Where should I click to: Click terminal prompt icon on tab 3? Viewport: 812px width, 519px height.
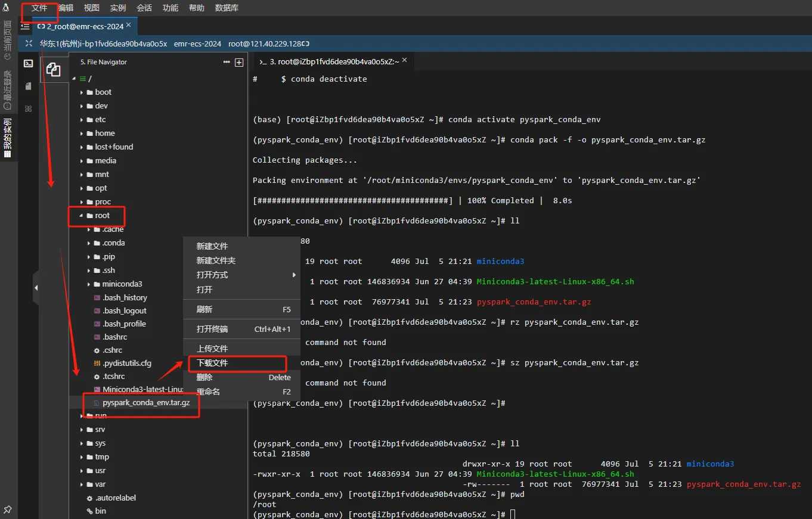[263, 61]
